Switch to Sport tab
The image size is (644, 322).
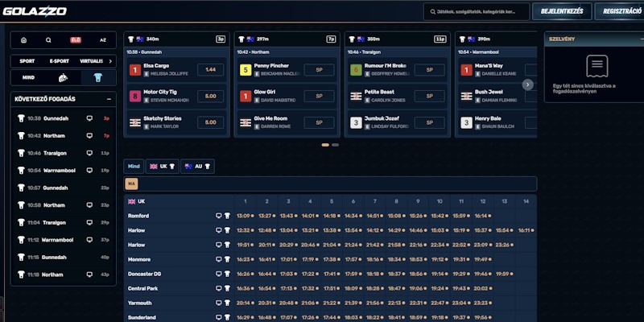pos(27,61)
